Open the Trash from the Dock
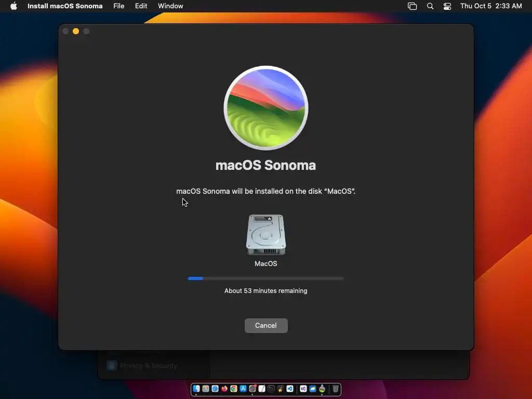This screenshot has width=532, height=399. 336,389
